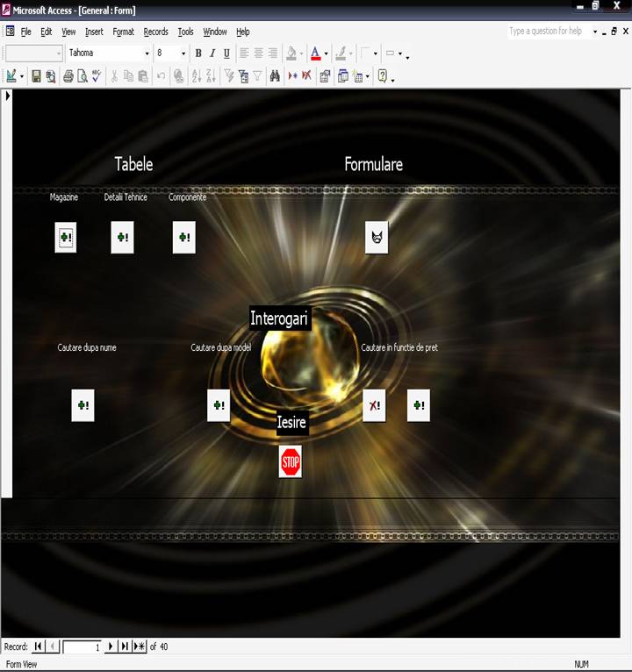Image resolution: width=632 pixels, height=672 pixels.
Task: Open the Tahoma font name dropdown
Action: click(147, 54)
